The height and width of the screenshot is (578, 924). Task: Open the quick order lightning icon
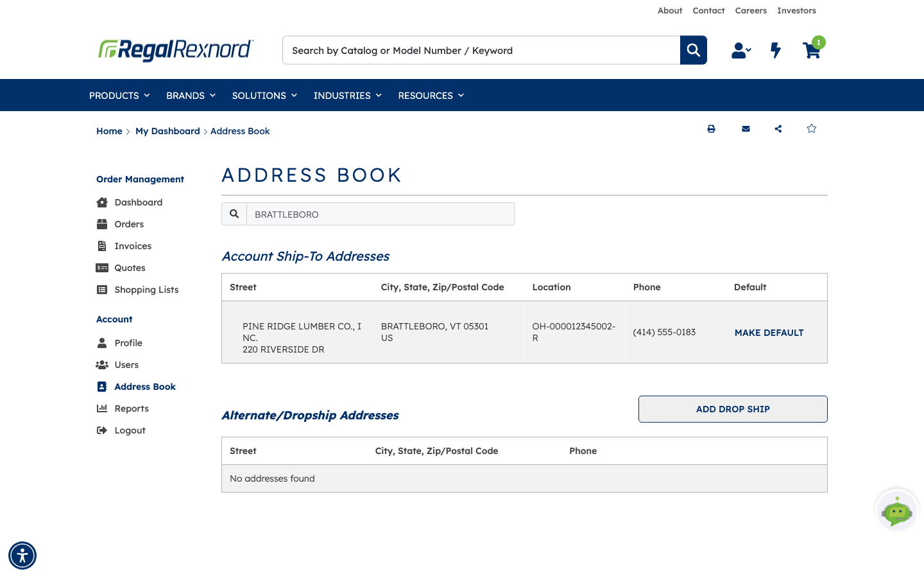pyautogui.click(x=776, y=50)
